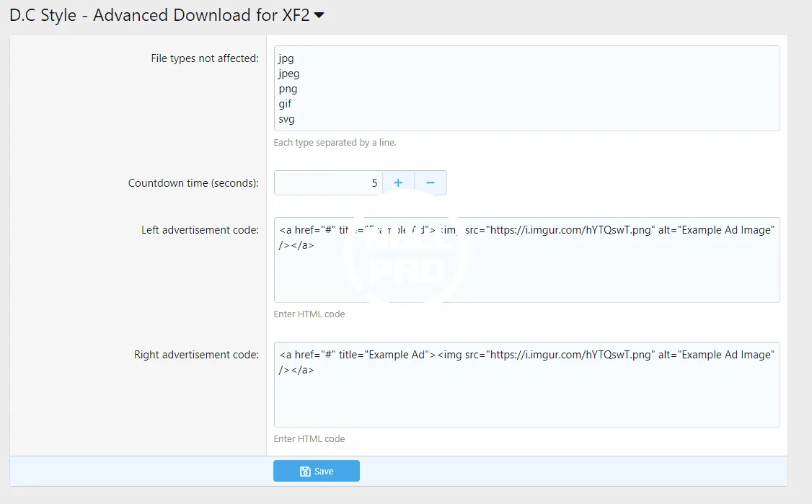Click inside the Left advertisement code textarea

[526, 274]
